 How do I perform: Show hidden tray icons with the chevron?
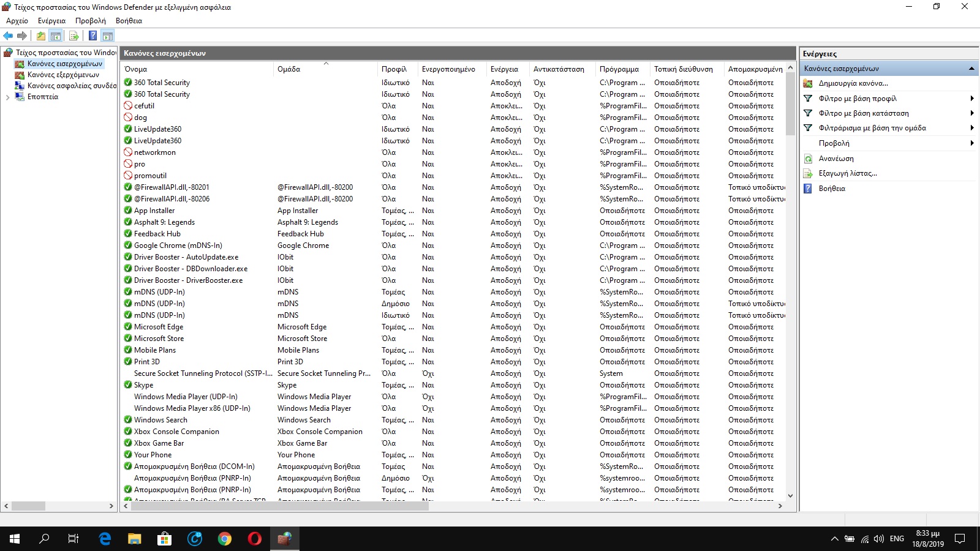coord(834,539)
